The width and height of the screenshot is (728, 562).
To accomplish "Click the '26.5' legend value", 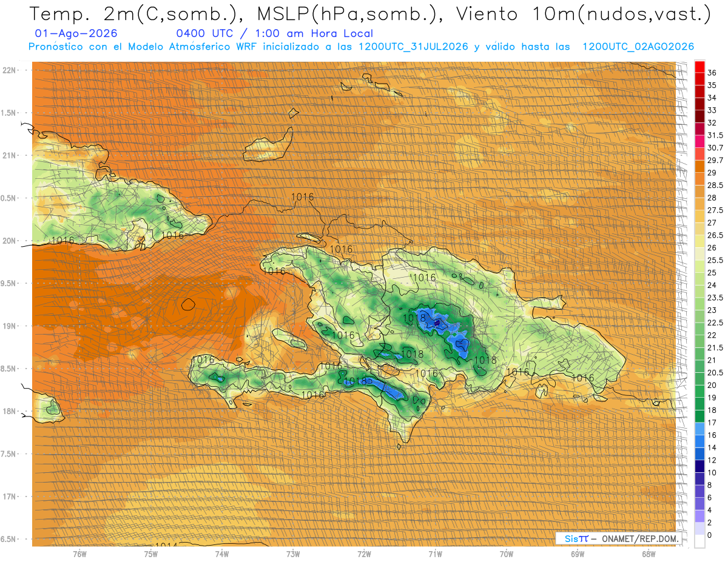I will (x=715, y=235).
